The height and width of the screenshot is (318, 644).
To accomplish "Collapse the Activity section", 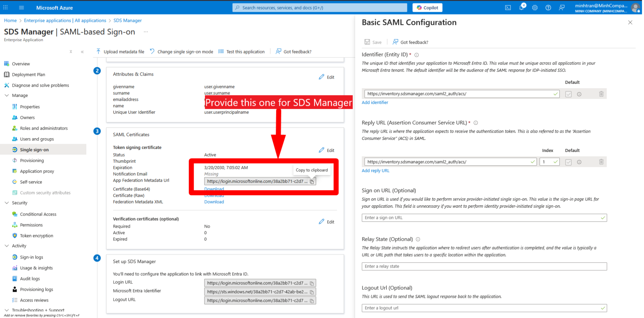I will 7,246.
